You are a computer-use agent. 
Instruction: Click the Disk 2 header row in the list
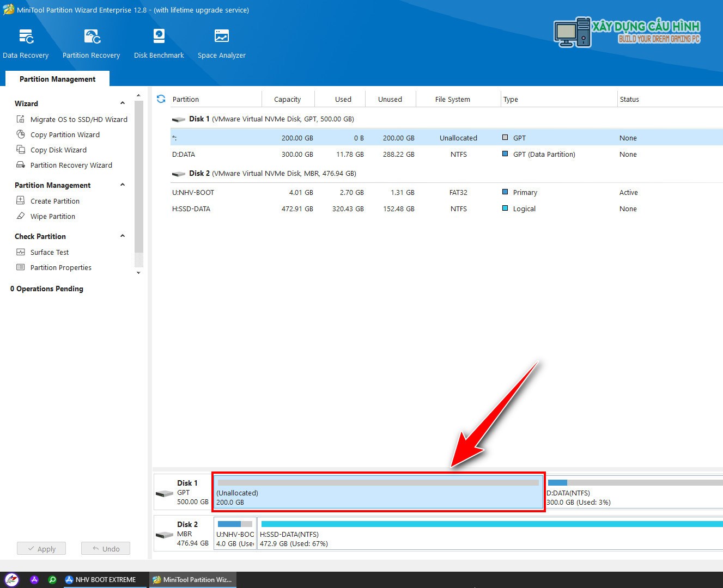click(447, 174)
